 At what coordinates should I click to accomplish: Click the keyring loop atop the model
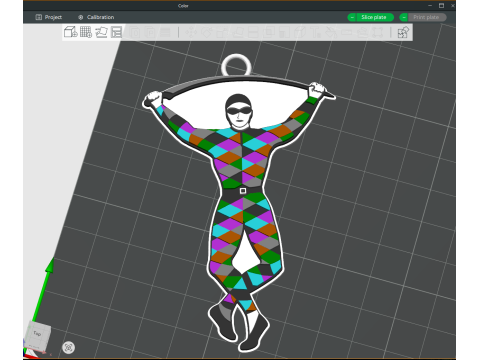click(x=236, y=66)
